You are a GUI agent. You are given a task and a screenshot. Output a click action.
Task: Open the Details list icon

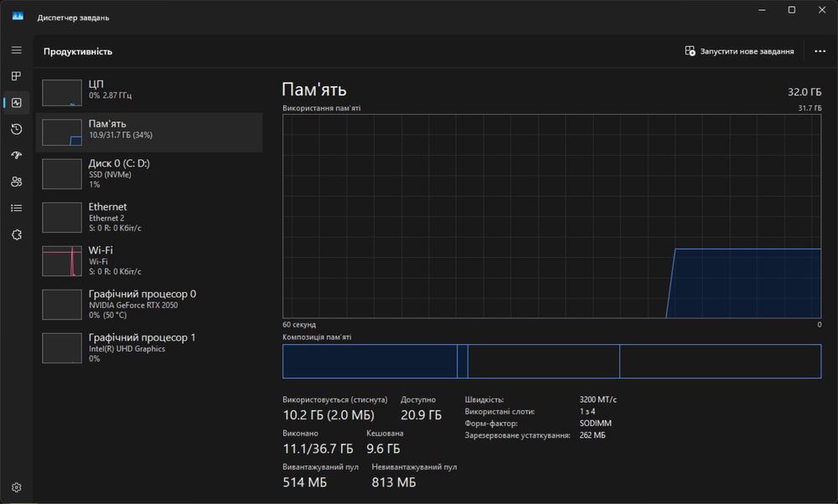[17, 208]
